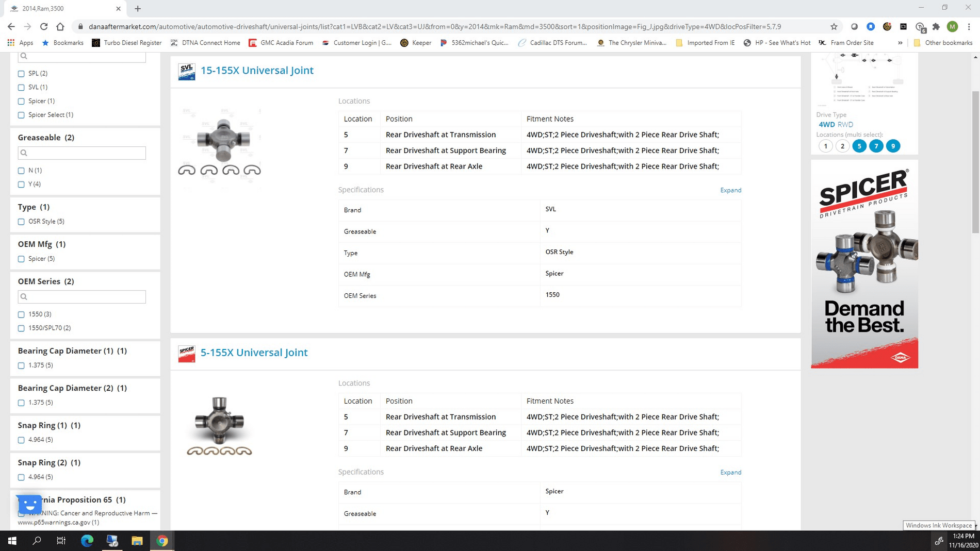Open the Chrome extensions puzzle icon
The height and width of the screenshot is (551, 980).
point(936,26)
